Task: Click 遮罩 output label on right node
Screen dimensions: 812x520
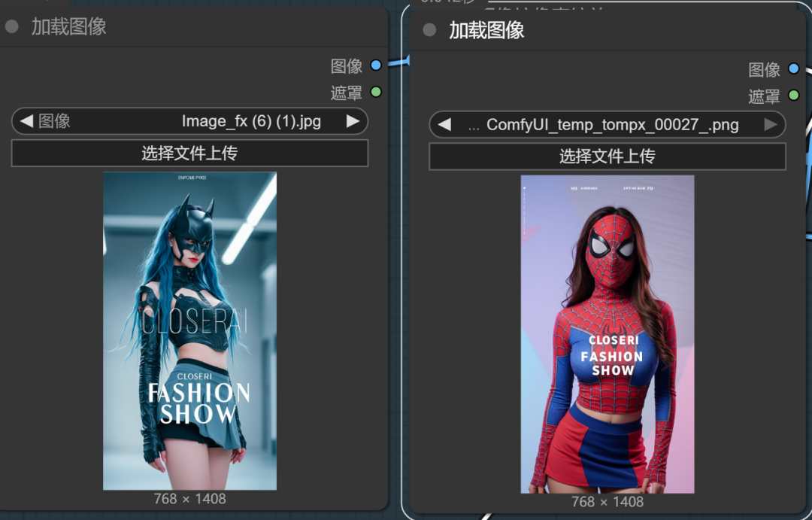Action: coord(764,96)
